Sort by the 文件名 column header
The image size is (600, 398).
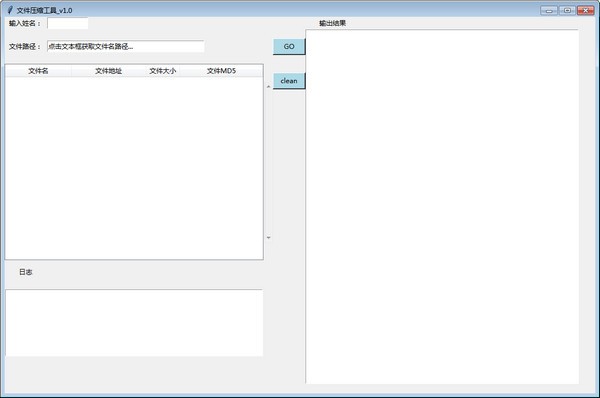(38, 71)
